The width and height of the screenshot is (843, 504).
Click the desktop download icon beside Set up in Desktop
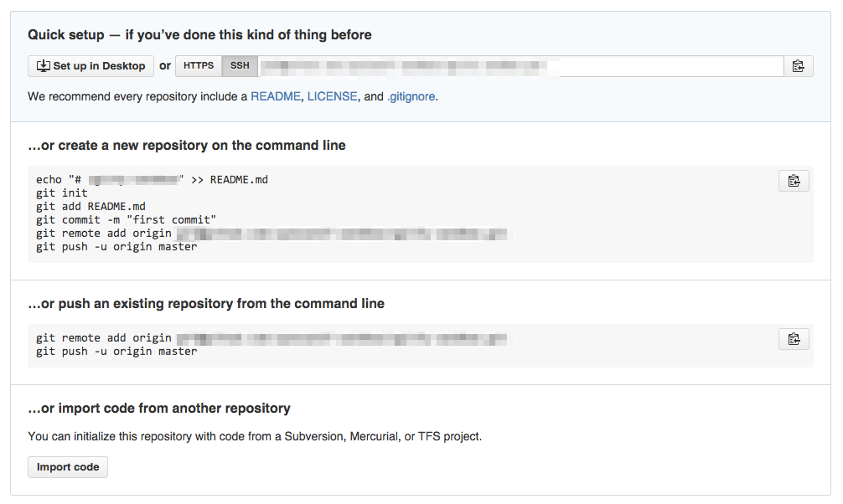coord(41,65)
